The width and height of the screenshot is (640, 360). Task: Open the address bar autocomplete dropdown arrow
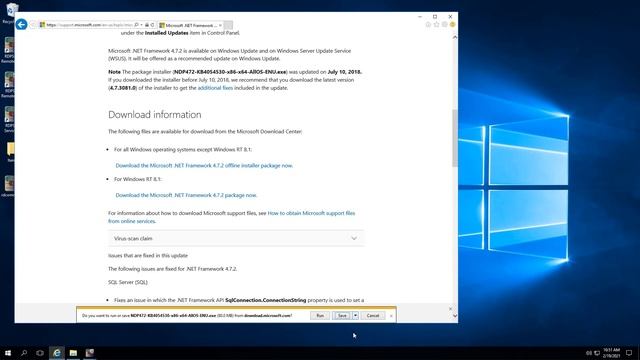pos(141,25)
